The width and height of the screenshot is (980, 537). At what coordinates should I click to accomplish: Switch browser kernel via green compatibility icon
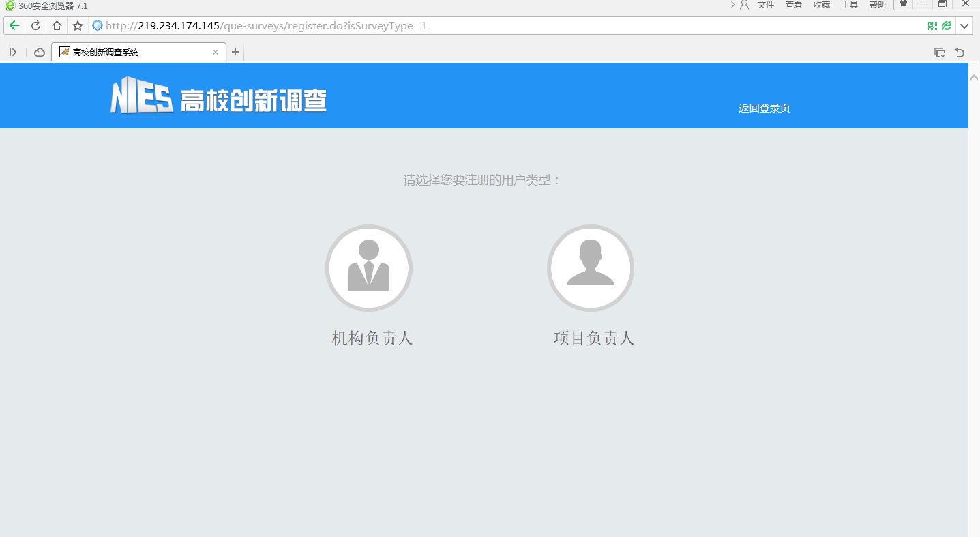coord(947,25)
